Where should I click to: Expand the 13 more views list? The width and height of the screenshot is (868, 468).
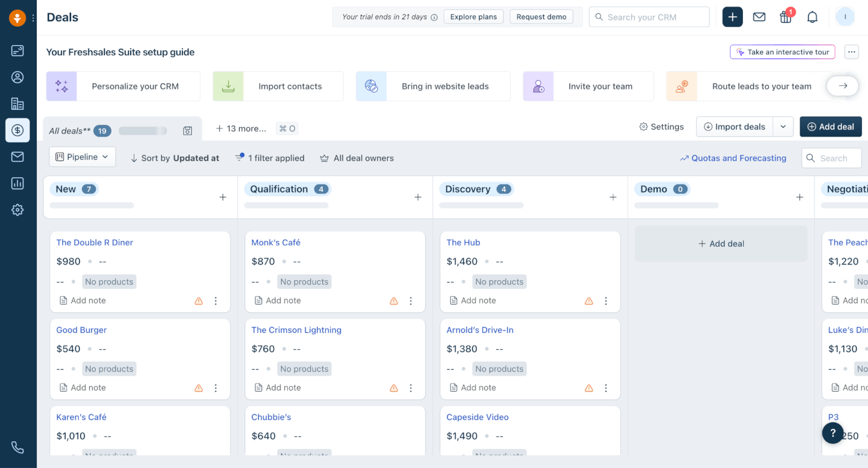(241, 128)
